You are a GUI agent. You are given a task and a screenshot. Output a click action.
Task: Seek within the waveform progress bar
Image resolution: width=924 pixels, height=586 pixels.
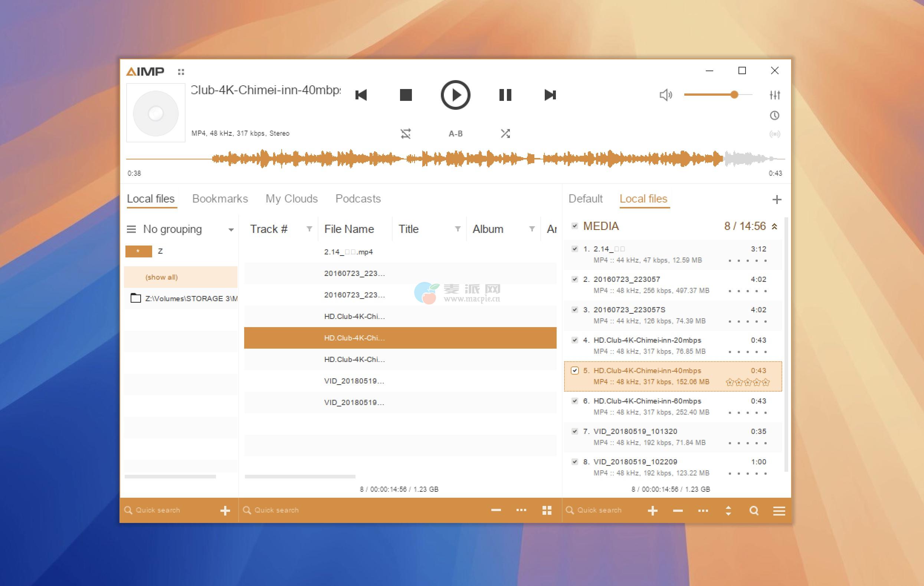tap(455, 158)
